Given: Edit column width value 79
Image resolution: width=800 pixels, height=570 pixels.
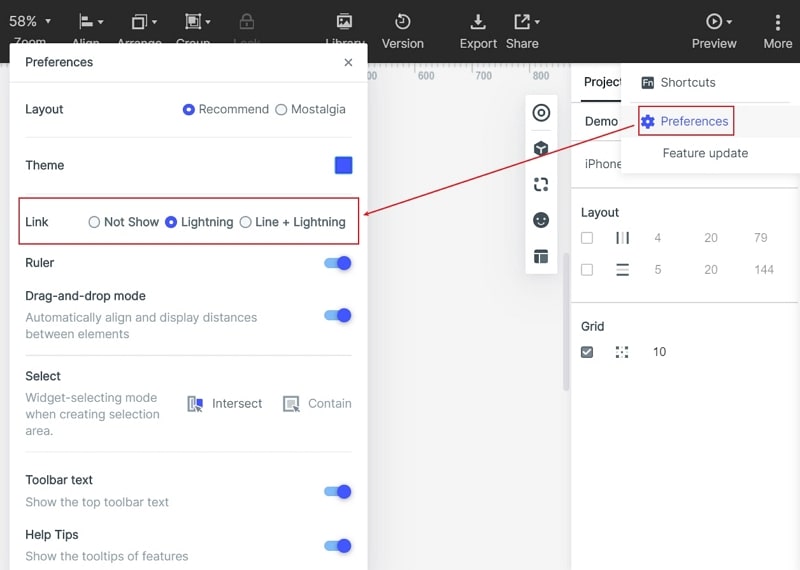Looking at the screenshot, I should pyautogui.click(x=760, y=238).
